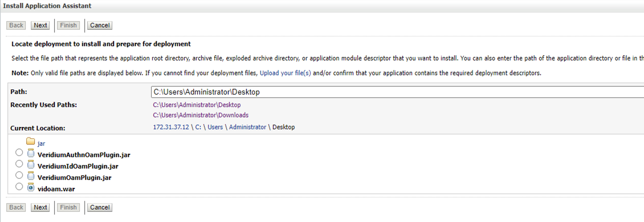Click the VeridiumAuthnOamPlugin.jar archive icon
This screenshot has height=222, width=644.
[31, 153]
